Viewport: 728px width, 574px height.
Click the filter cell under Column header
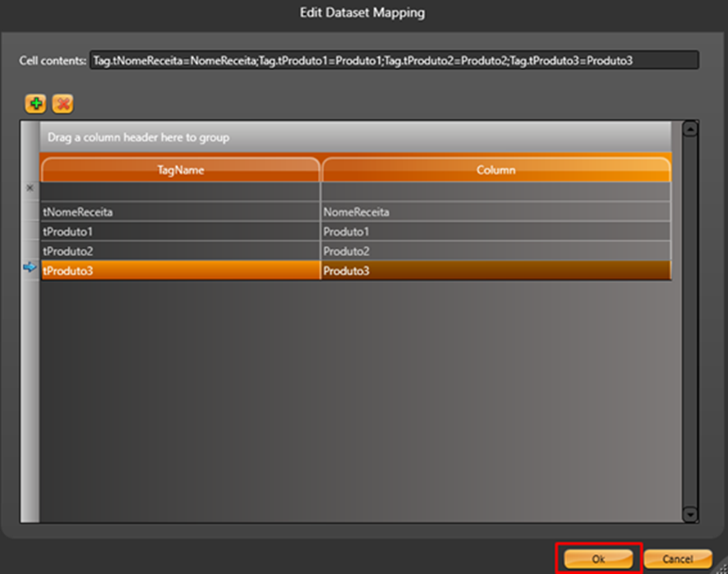496,191
